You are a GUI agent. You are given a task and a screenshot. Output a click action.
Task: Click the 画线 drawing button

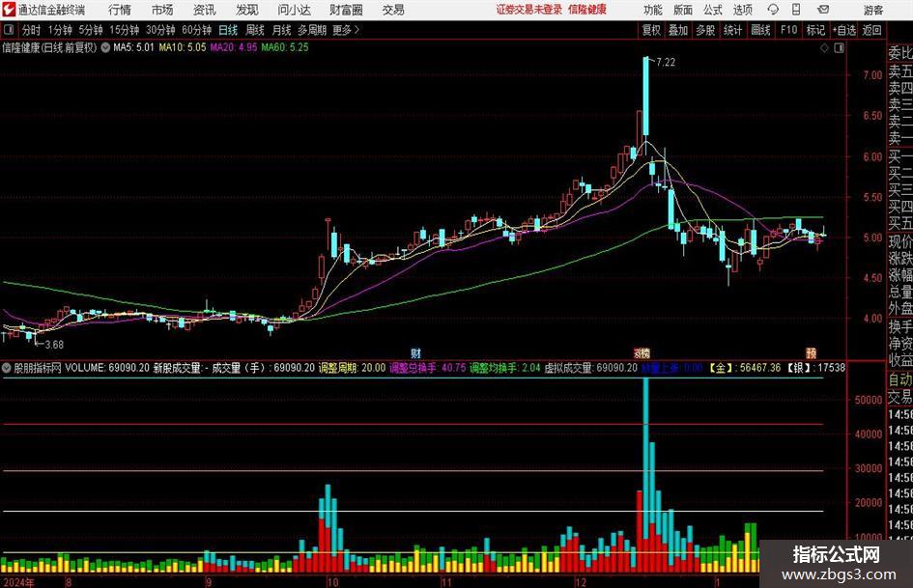pos(760,30)
